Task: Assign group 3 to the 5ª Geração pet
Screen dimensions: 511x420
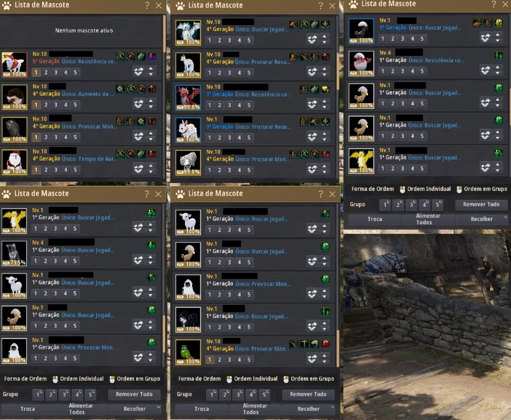Action: 56,72
